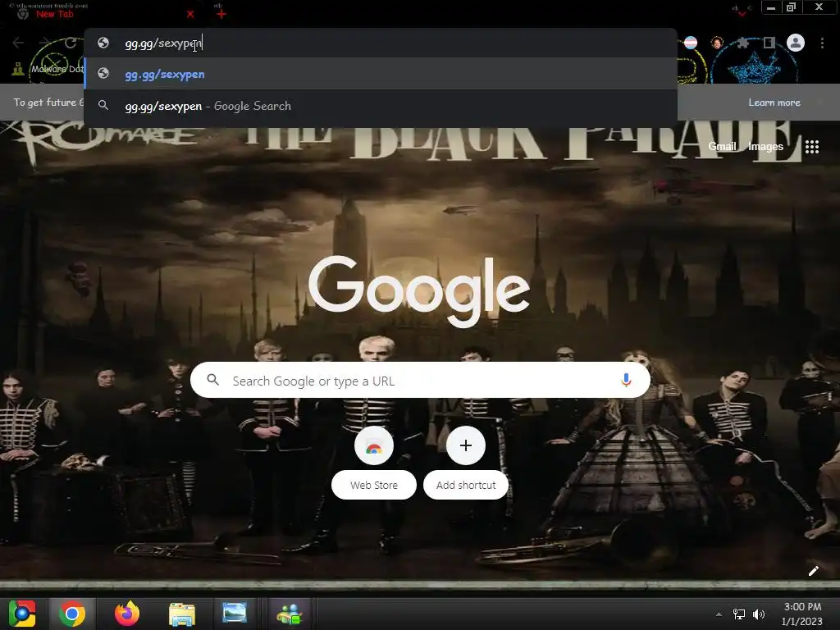Image resolution: width=840 pixels, height=630 pixels.
Task: Open the picture viewer taskbar icon
Action: click(235, 613)
